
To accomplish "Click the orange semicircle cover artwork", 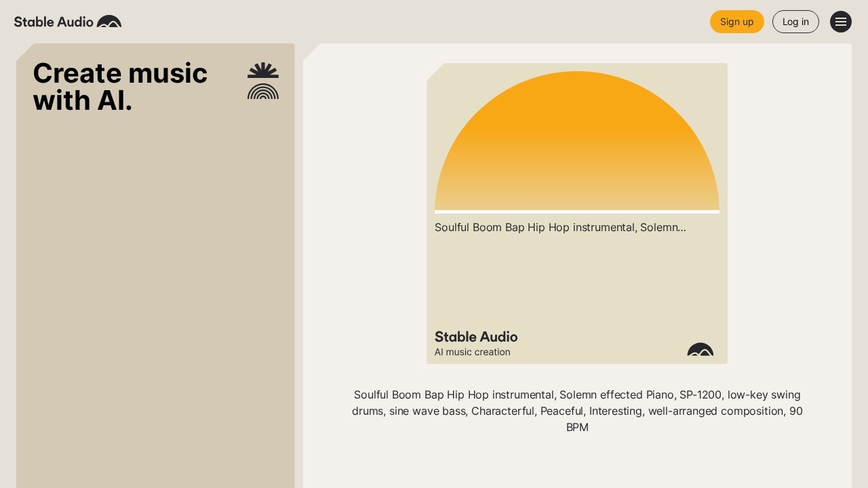I will click(x=577, y=140).
